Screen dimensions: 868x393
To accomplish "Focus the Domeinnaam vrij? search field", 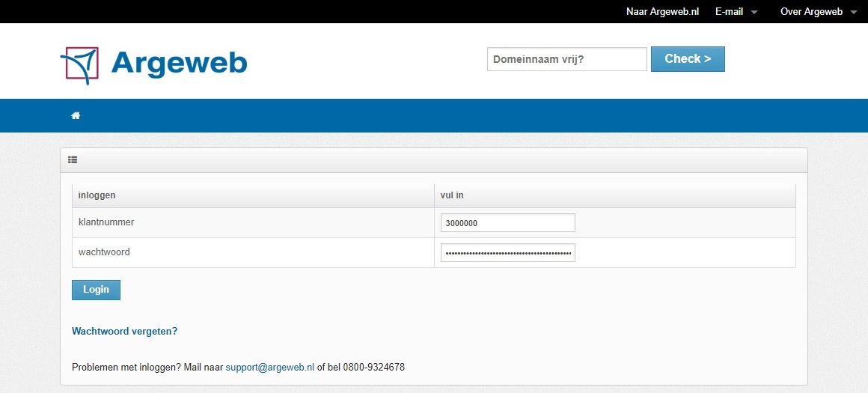I will [567, 59].
